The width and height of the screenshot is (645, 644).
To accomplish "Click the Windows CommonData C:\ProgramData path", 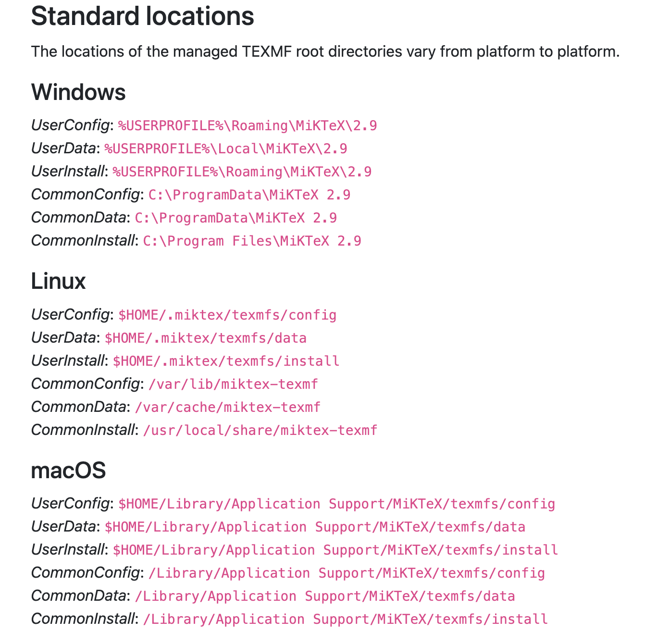I will 236,218.
